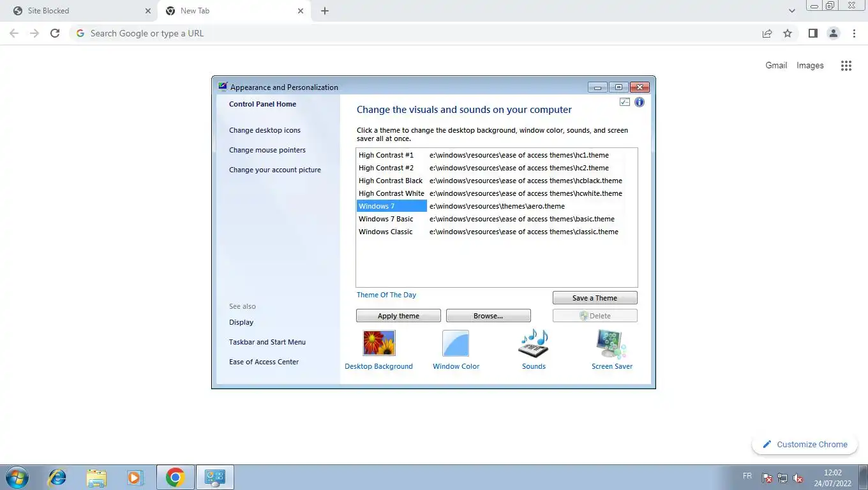This screenshot has height=490, width=868.
Task: Switch to the Chrome taskbar button
Action: pyautogui.click(x=175, y=477)
